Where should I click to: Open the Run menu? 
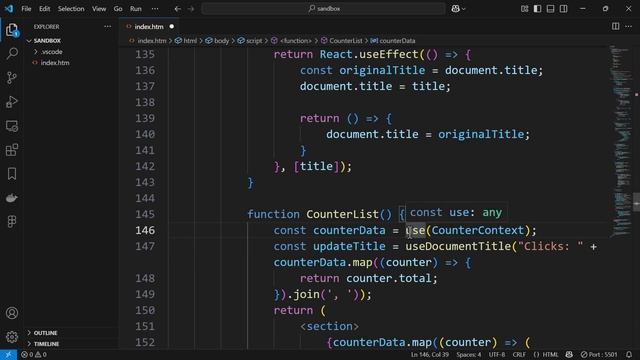point(136,9)
